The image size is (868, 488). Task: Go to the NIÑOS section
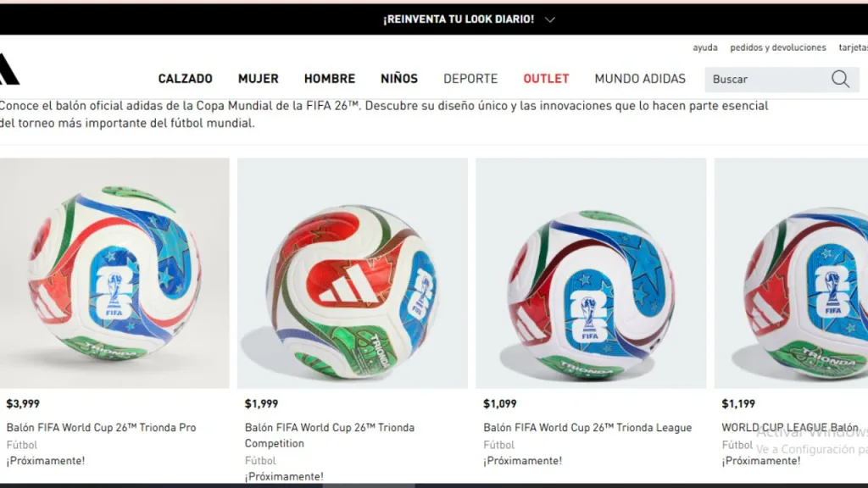399,79
